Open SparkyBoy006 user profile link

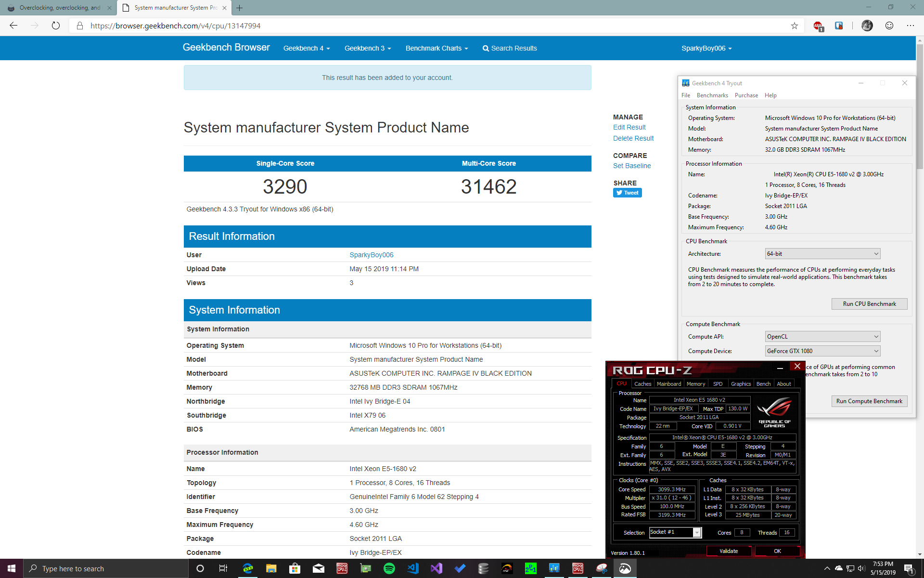point(372,255)
